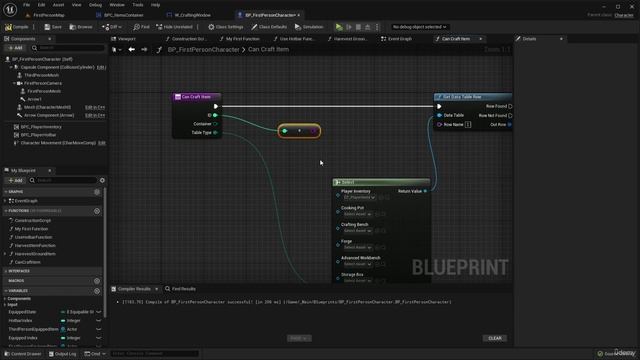Image resolution: width=640 pixels, height=360 pixels.
Task: Click Can Craft Item node exec output pin
Action: (x=216, y=107)
